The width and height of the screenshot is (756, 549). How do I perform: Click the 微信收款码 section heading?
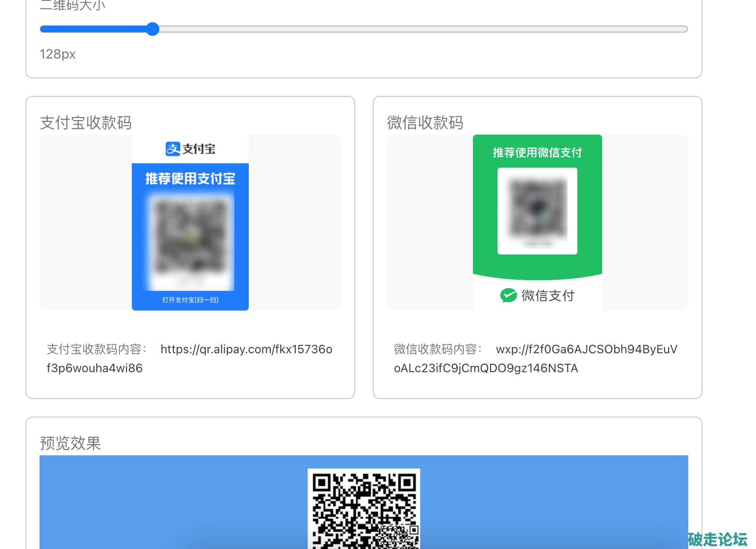pos(425,123)
